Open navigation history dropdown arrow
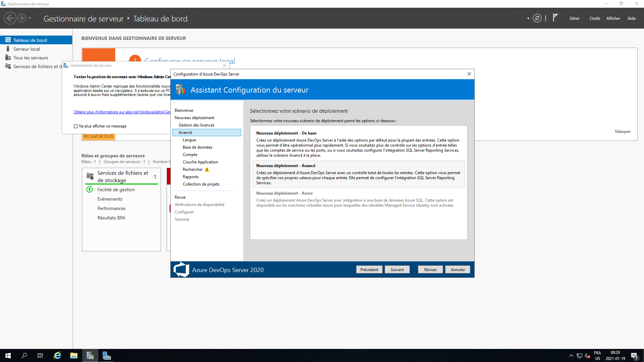The height and width of the screenshot is (362, 644). pyautogui.click(x=30, y=18)
